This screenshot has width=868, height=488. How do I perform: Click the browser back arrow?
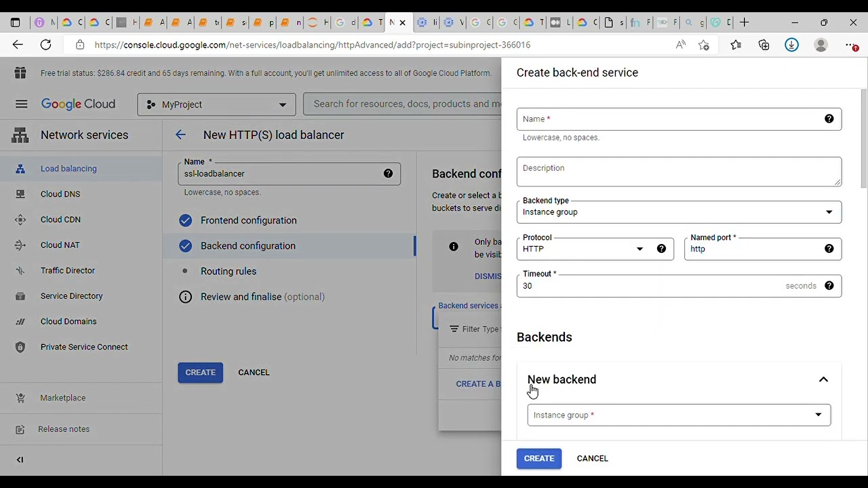coord(18,45)
